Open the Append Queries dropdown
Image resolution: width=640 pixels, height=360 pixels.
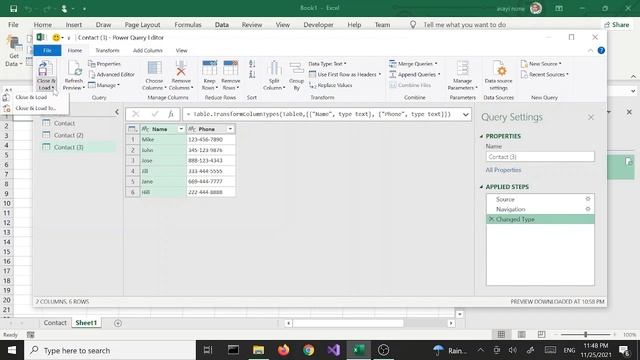click(x=415, y=74)
